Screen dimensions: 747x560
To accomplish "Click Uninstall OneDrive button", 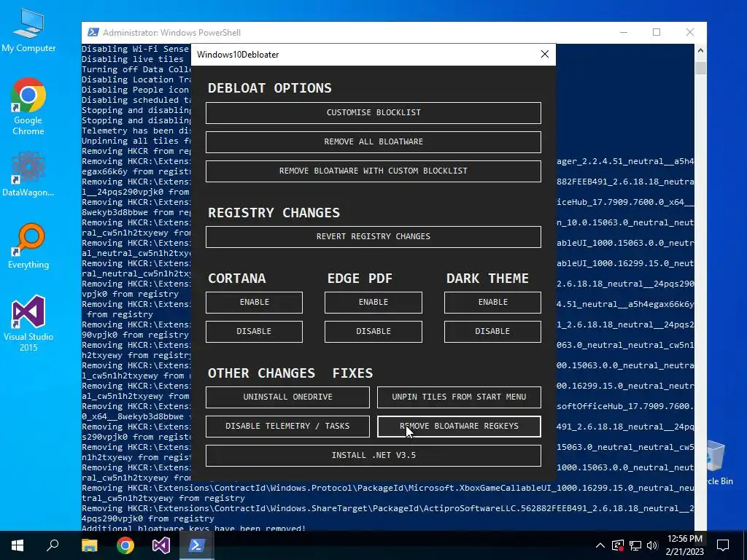I will click(287, 397).
